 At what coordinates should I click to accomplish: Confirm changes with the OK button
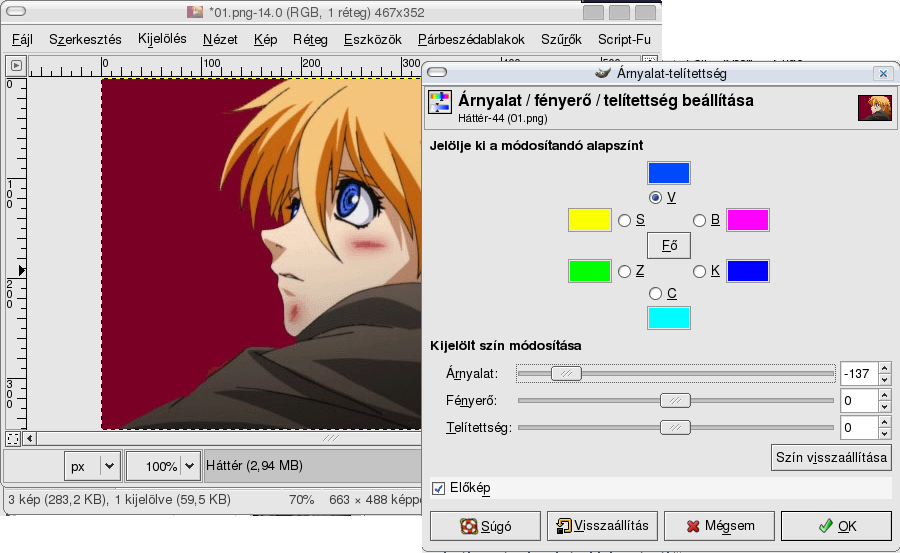coord(836,525)
